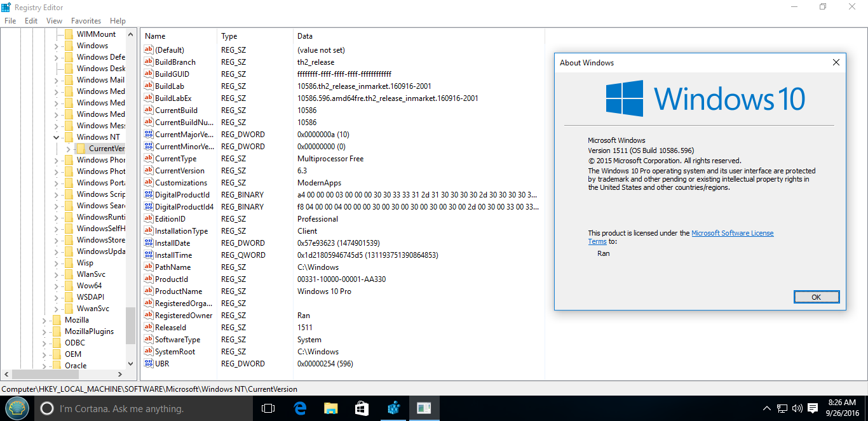Select the CurrentBuild value name
868x421 pixels.
coord(176,110)
